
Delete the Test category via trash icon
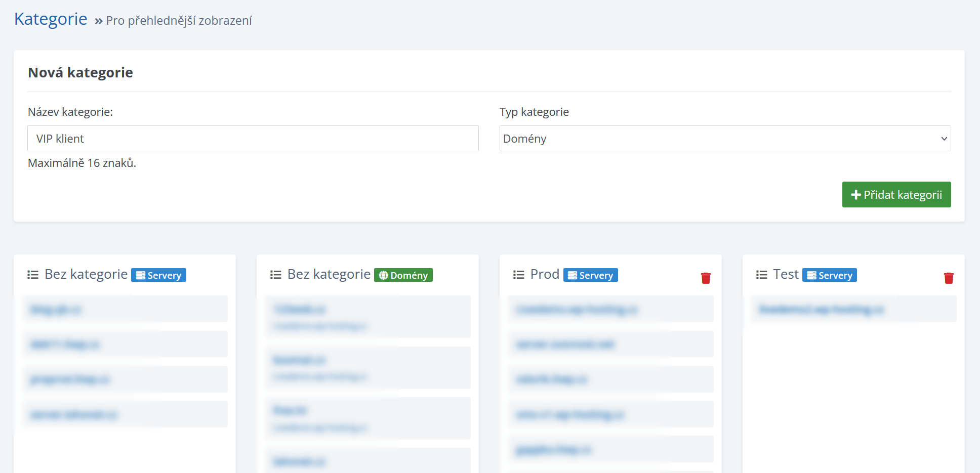[949, 278]
